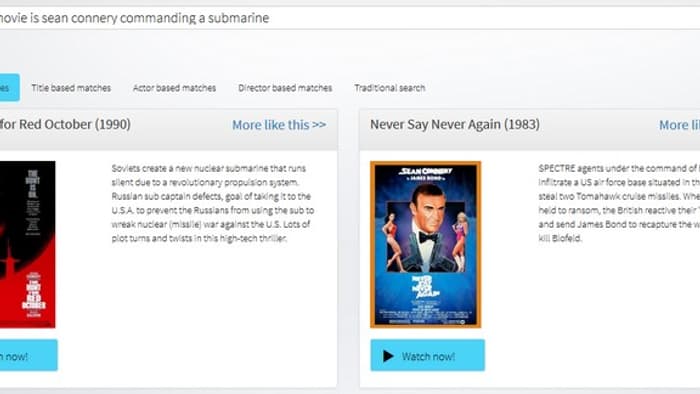Click Watch now under Red October poster
Viewport: 700px width, 394px height.
click(29, 356)
